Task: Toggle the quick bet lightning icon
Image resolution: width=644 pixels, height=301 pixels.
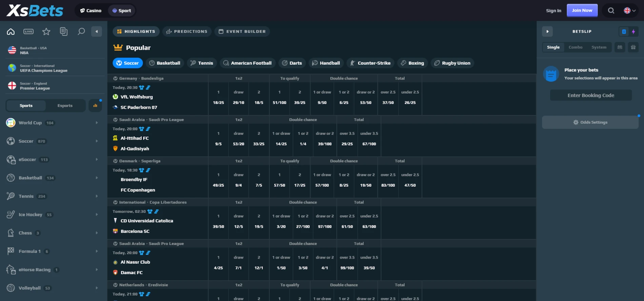Action: (633, 32)
